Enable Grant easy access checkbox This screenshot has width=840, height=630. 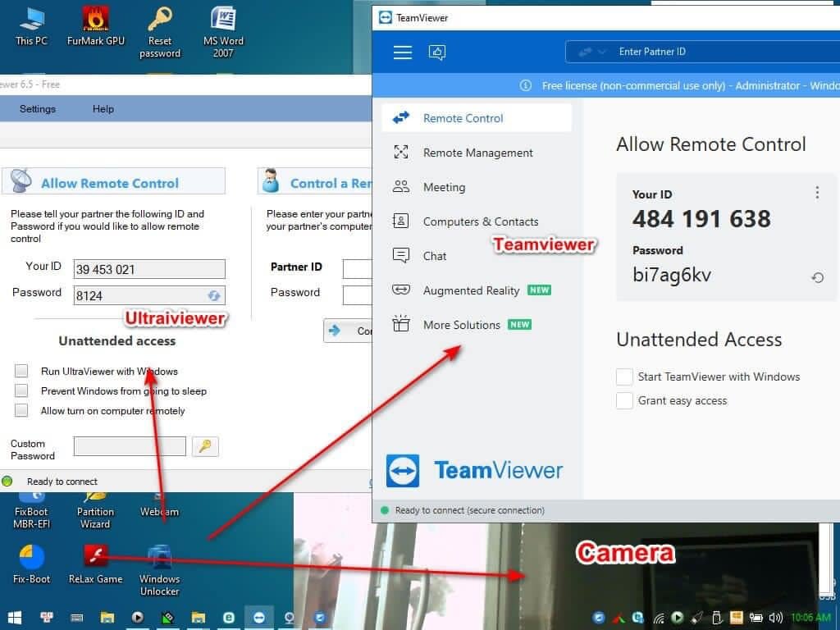[x=624, y=400]
